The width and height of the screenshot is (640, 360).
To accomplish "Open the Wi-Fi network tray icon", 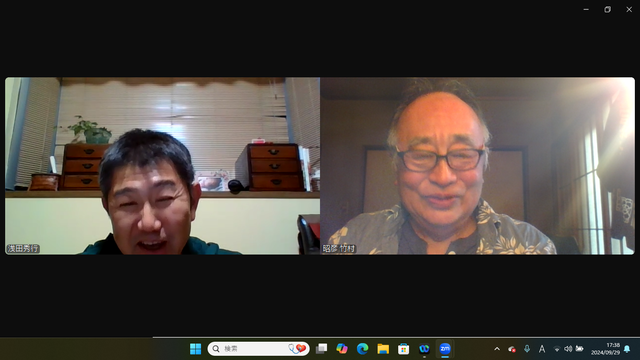I will pos(557,349).
